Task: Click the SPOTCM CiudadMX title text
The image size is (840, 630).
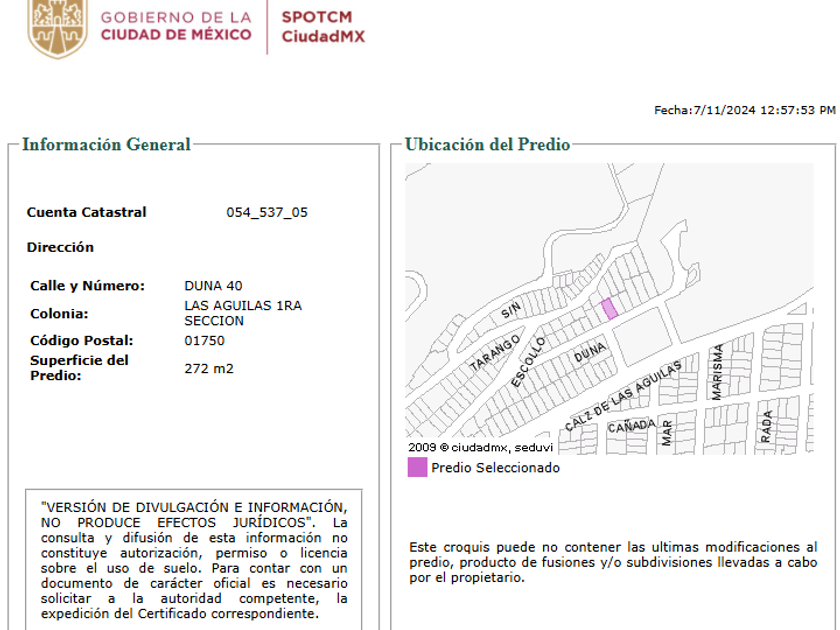Action: pyautogui.click(x=323, y=27)
